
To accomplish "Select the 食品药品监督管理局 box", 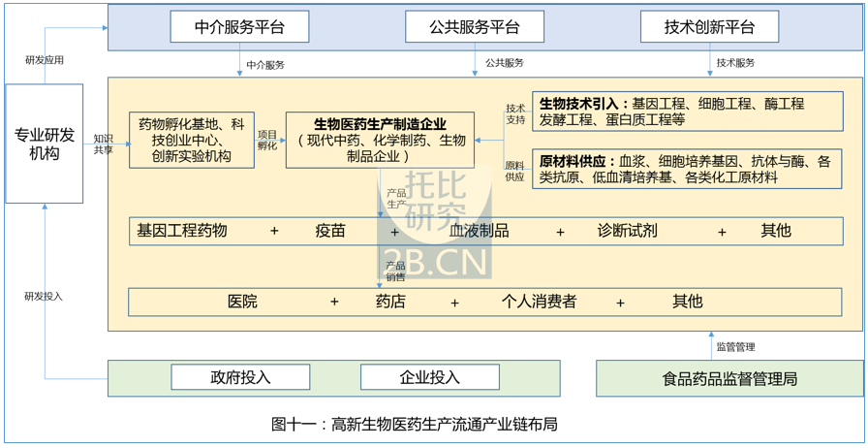I will (x=728, y=378).
